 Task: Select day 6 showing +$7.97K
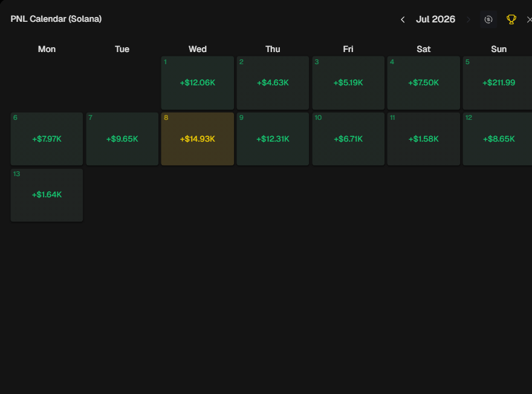(x=47, y=139)
